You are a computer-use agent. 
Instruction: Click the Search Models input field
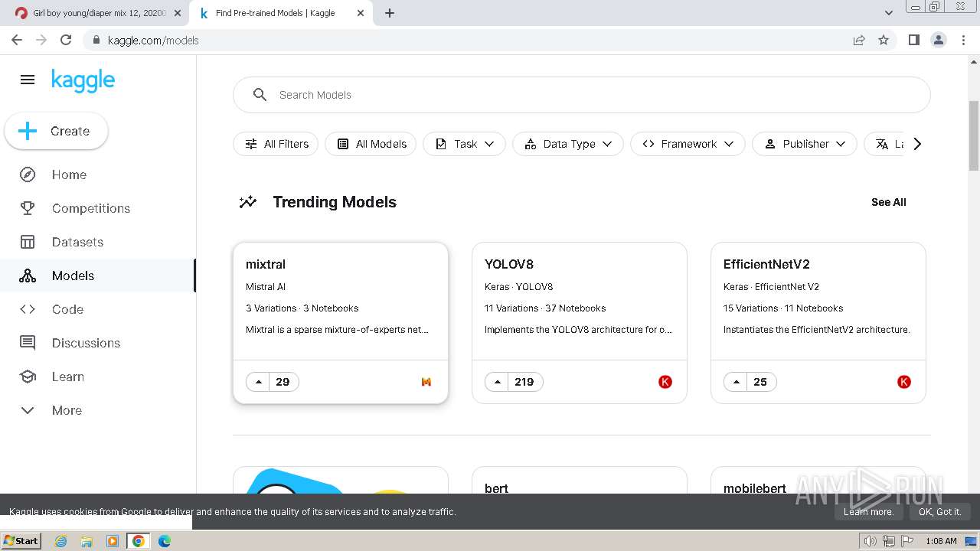581,95
